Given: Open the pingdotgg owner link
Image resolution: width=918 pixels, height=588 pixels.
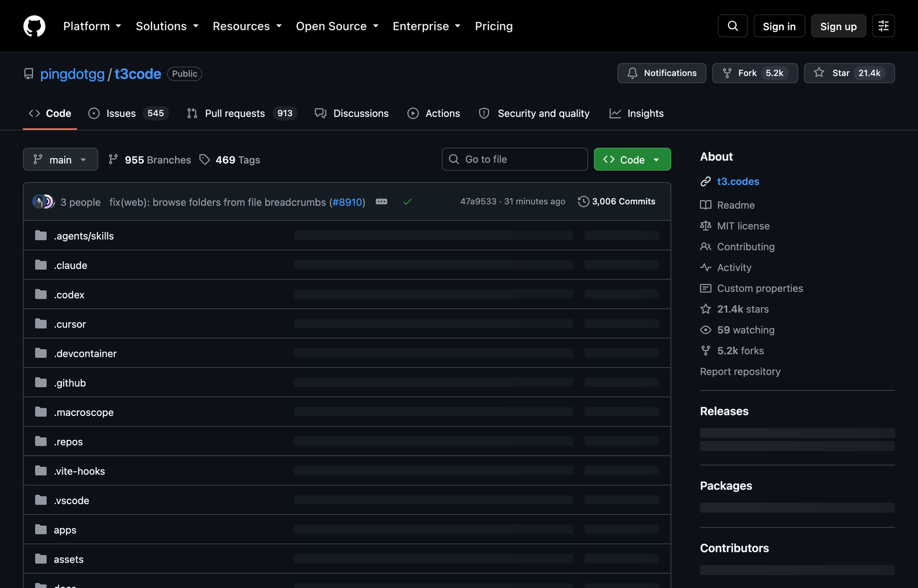Looking at the screenshot, I should (72, 74).
